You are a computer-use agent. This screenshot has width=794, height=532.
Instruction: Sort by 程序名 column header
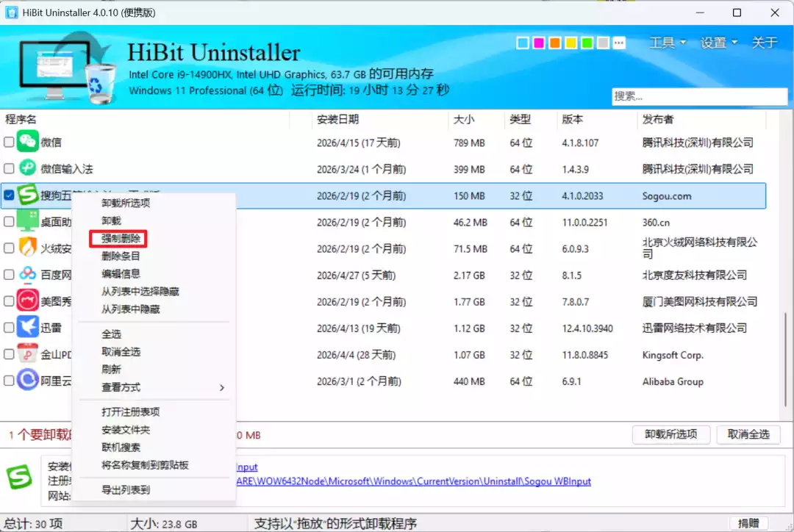pos(21,119)
